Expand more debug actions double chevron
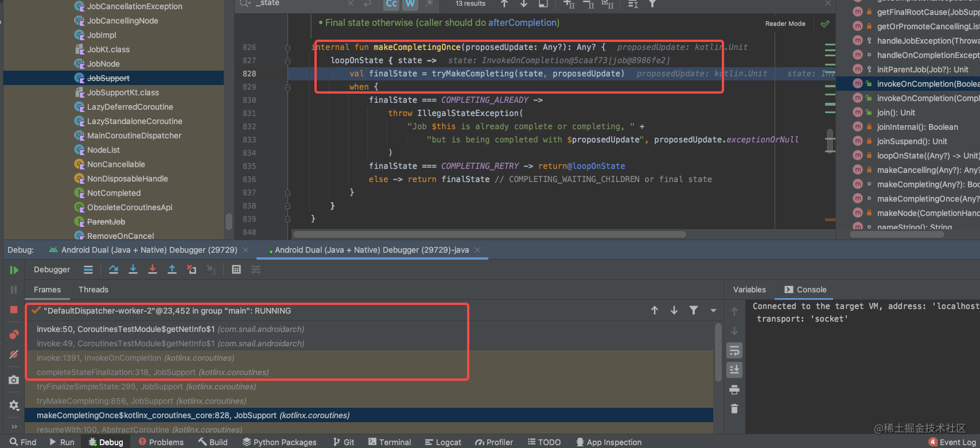The image size is (980, 448). point(14,427)
